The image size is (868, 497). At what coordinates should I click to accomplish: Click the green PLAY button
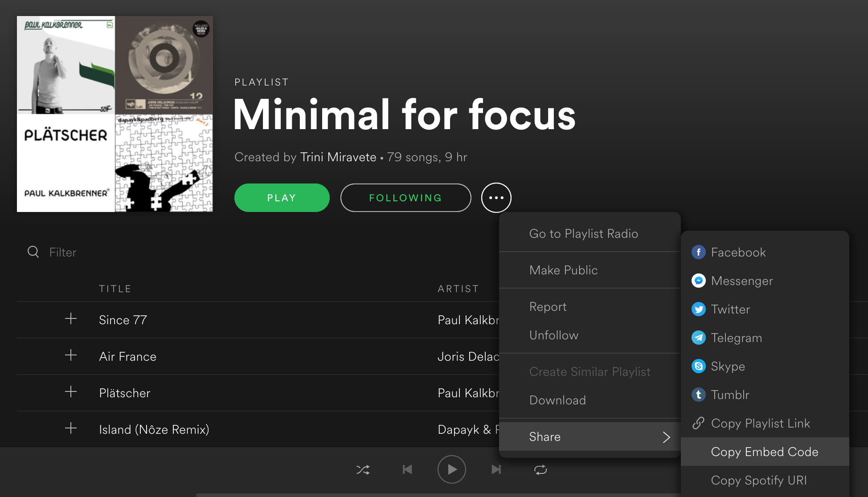point(282,198)
